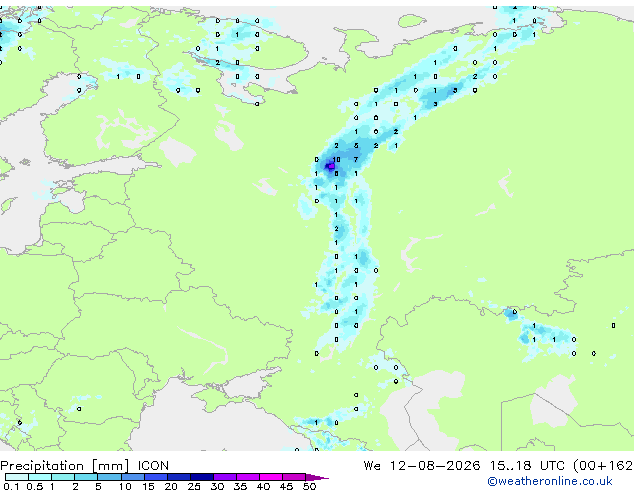Click the 35–40 mm legend swatch

[248, 477]
